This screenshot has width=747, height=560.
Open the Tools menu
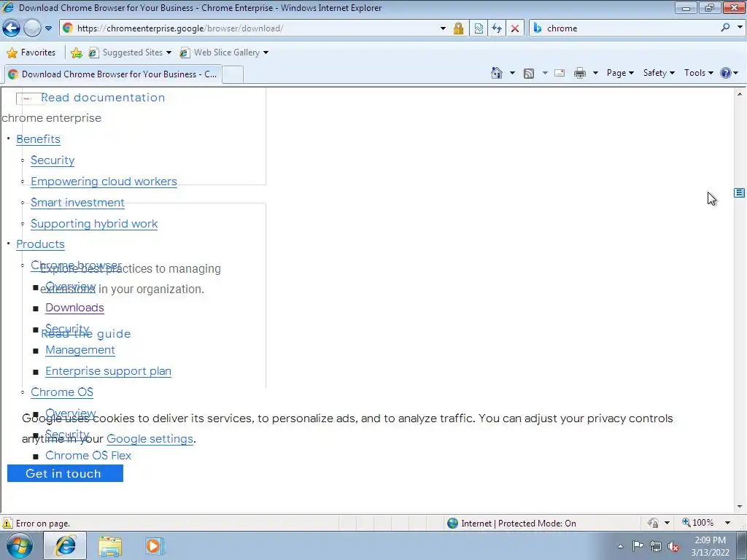[x=698, y=73]
